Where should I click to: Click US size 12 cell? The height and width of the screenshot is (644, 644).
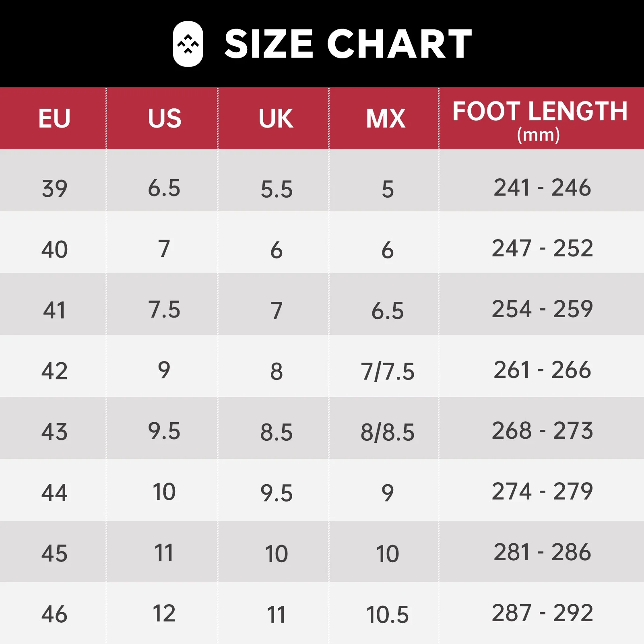tap(164, 613)
